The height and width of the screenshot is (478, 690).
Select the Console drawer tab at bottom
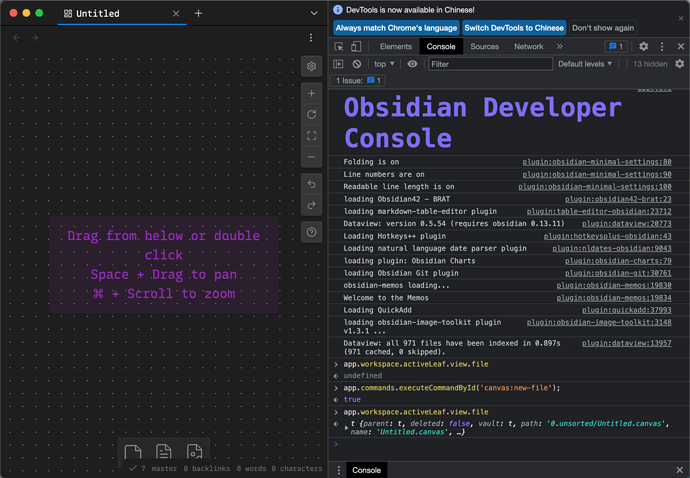pos(367,470)
